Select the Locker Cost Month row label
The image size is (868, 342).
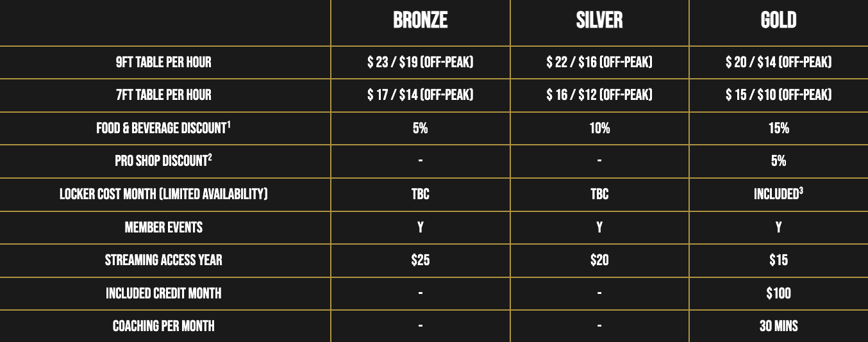(163, 194)
